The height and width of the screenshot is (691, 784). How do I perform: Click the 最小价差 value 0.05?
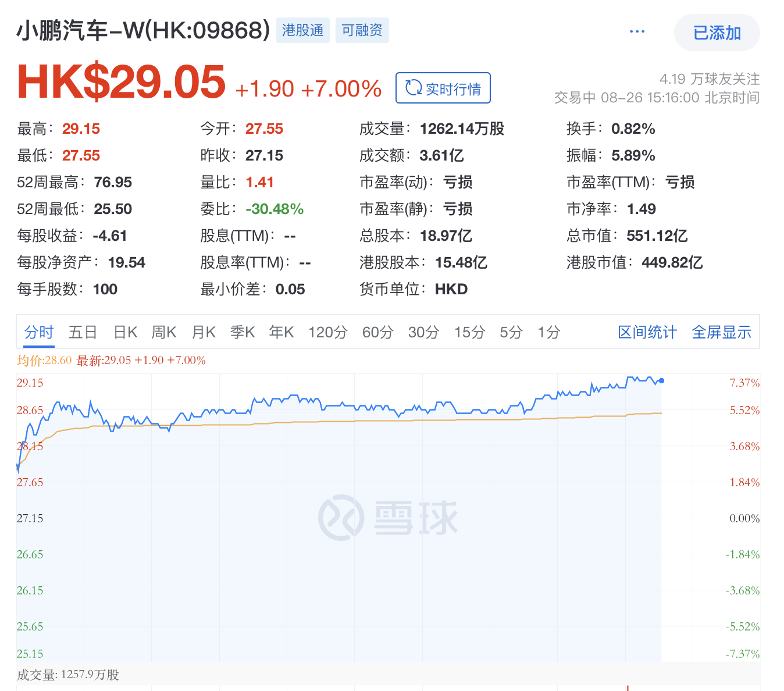[x=290, y=289]
